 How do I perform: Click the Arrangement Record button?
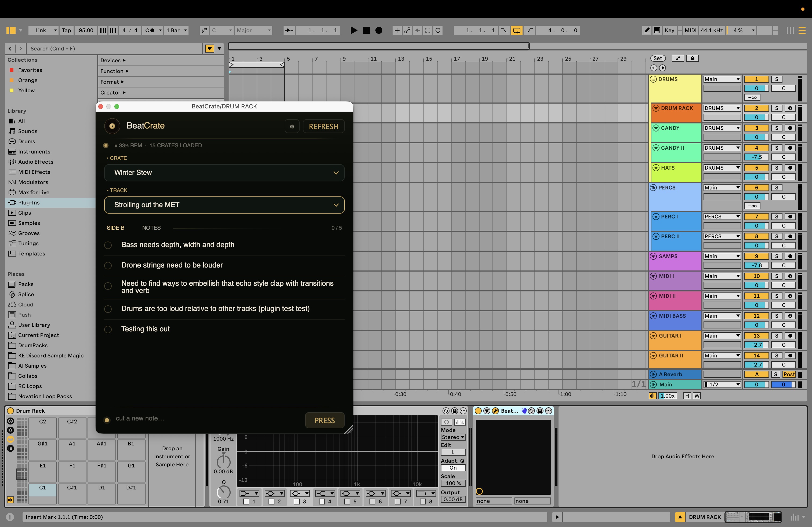point(379,30)
